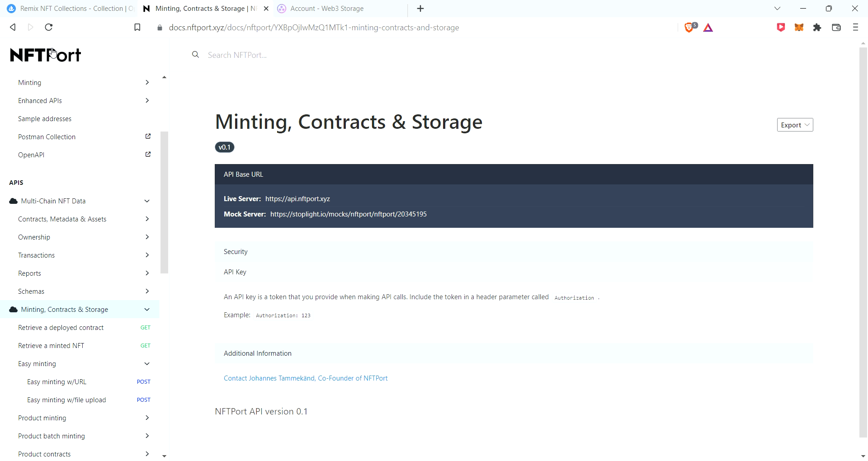Collapse Minting, Contracts & Storage section
Image resolution: width=868 pixels, height=461 pixels.
click(x=146, y=310)
